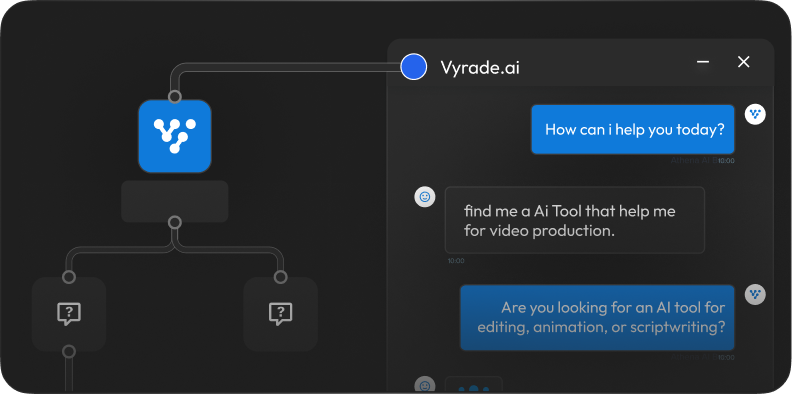Minimize the Vyrade.ai chat window
Viewport: 792px width, 395px height.
(703, 62)
